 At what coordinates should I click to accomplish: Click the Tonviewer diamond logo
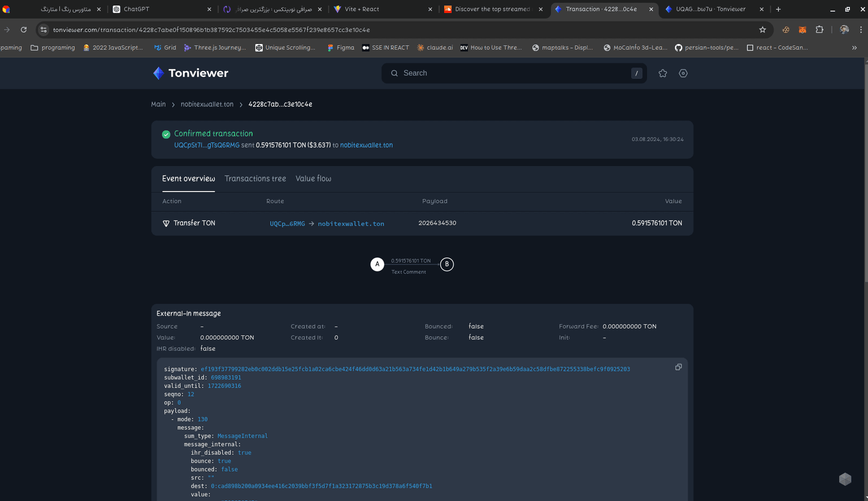(x=159, y=73)
